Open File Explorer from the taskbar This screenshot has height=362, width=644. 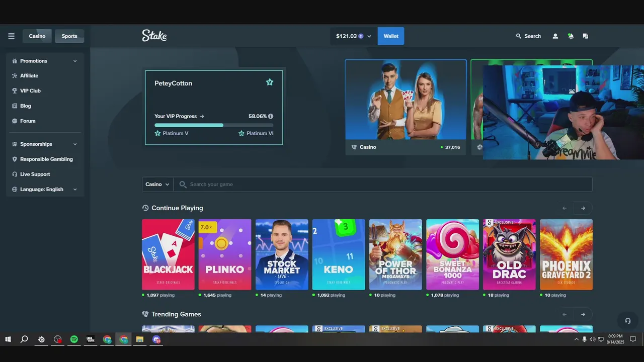click(x=140, y=339)
